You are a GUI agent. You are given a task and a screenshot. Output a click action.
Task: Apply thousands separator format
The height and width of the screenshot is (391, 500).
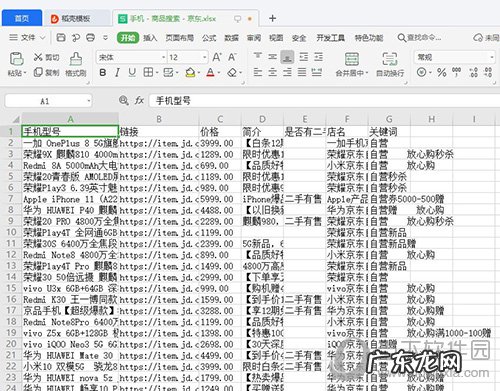(456, 72)
